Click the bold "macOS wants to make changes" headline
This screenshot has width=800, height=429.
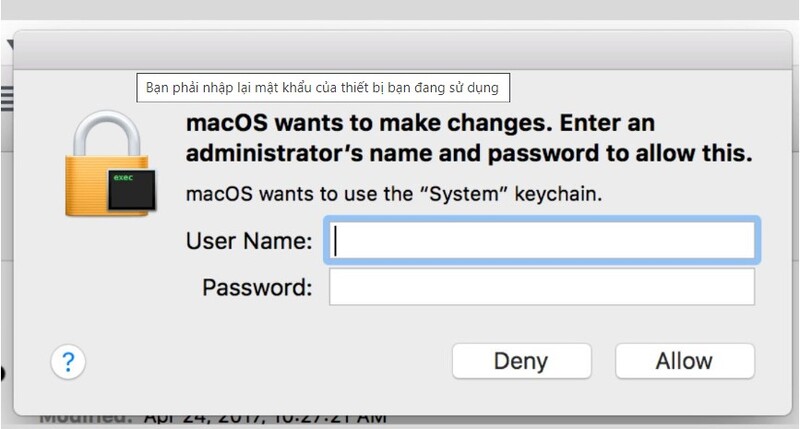pyautogui.click(x=368, y=123)
